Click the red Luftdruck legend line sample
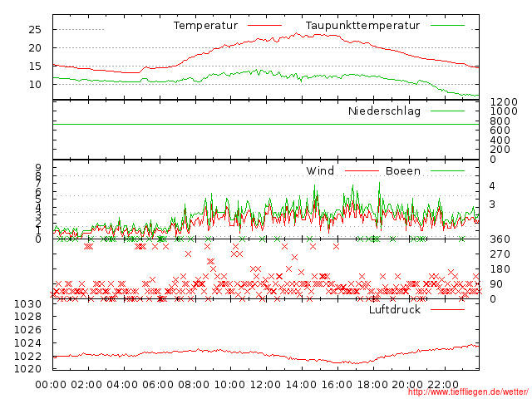Viewport: 532px width, 399px height. click(447, 309)
